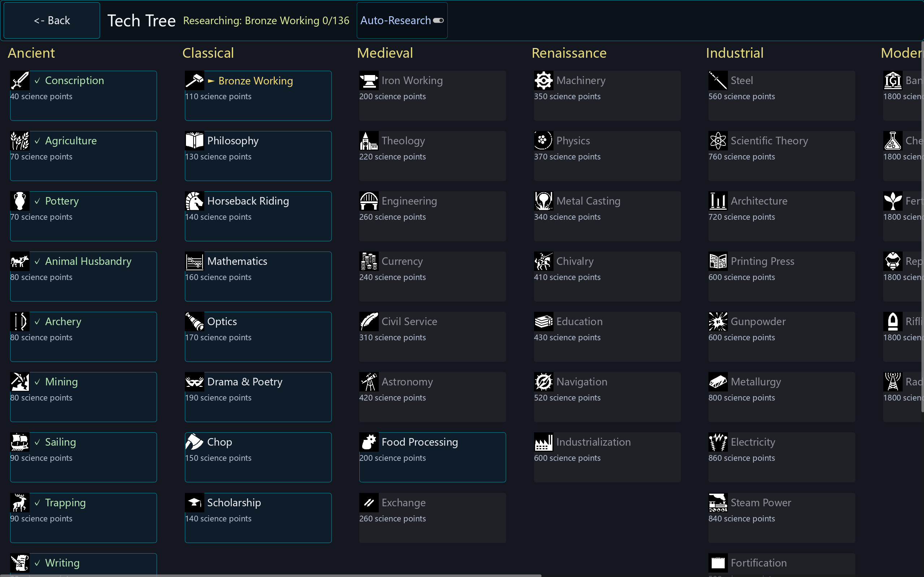Image resolution: width=924 pixels, height=577 pixels.
Task: Select the Sailing ship icon
Action: [x=20, y=442]
